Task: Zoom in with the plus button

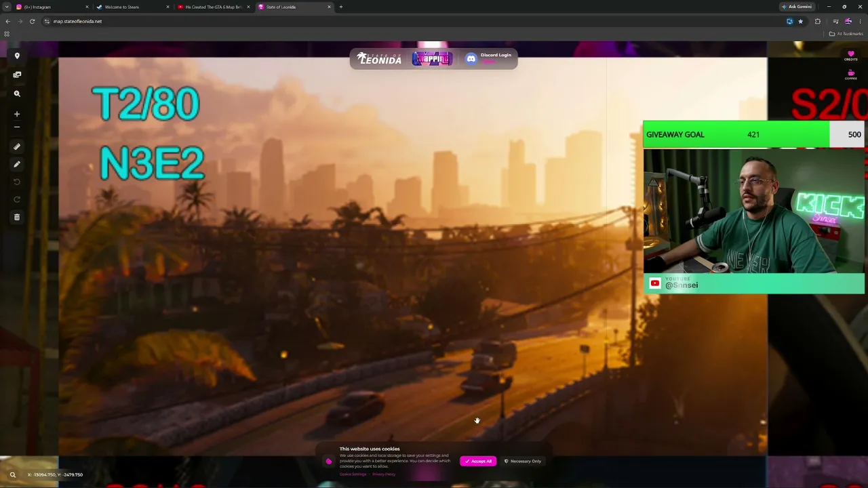Action: [x=17, y=114]
